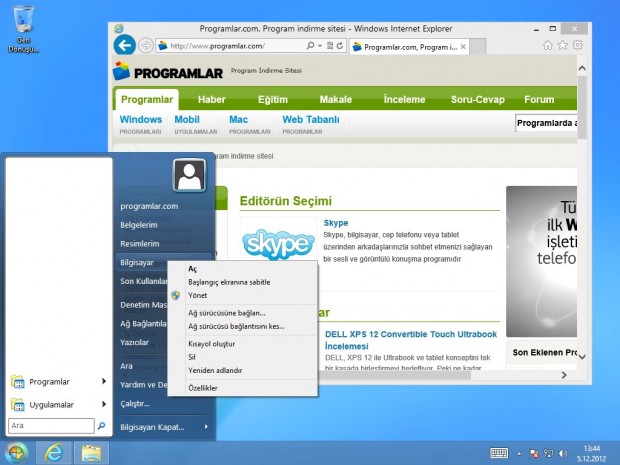Select Aç in the context menu
This screenshot has width=620, height=465.
point(243,269)
